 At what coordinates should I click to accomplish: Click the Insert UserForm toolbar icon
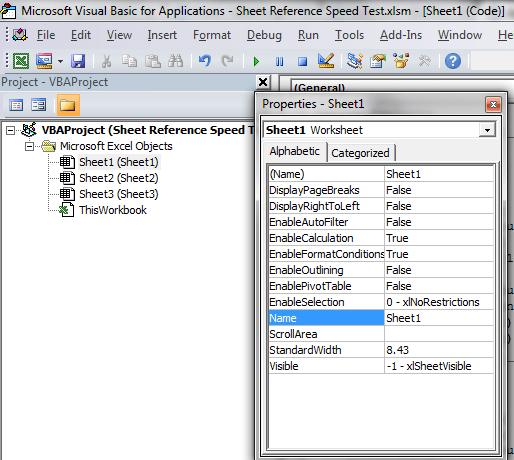44,61
